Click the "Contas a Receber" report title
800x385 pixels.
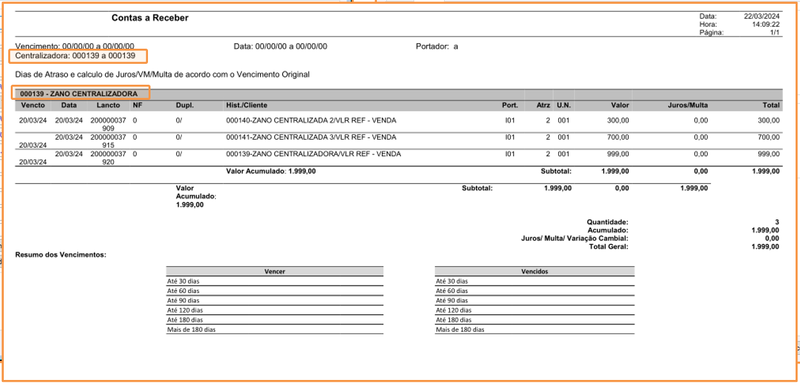[150, 18]
